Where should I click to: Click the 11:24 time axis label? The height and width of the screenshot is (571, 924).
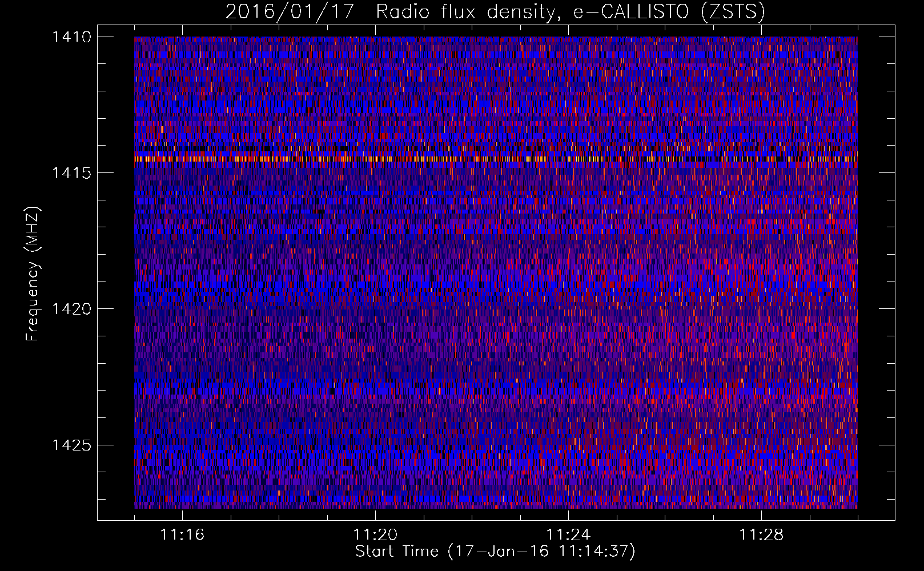point(568,534)
